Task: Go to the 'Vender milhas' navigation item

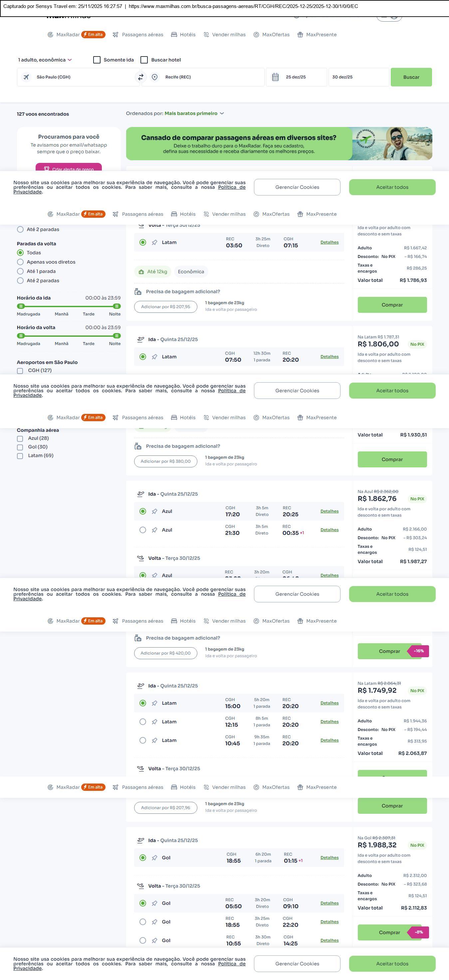Action: click(x=225, y=35)
